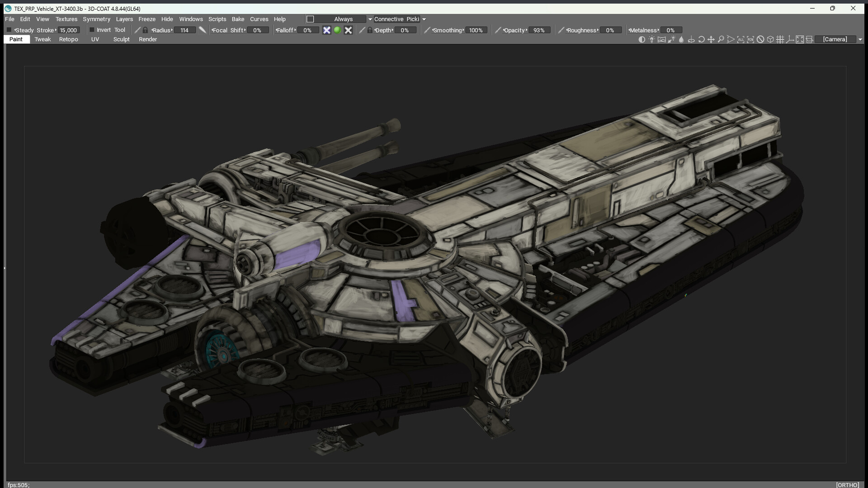Image resolution: width=868 pixels, height=488 pixels.
Task: Click the environment panorama image icon
Action: point(661,39)
